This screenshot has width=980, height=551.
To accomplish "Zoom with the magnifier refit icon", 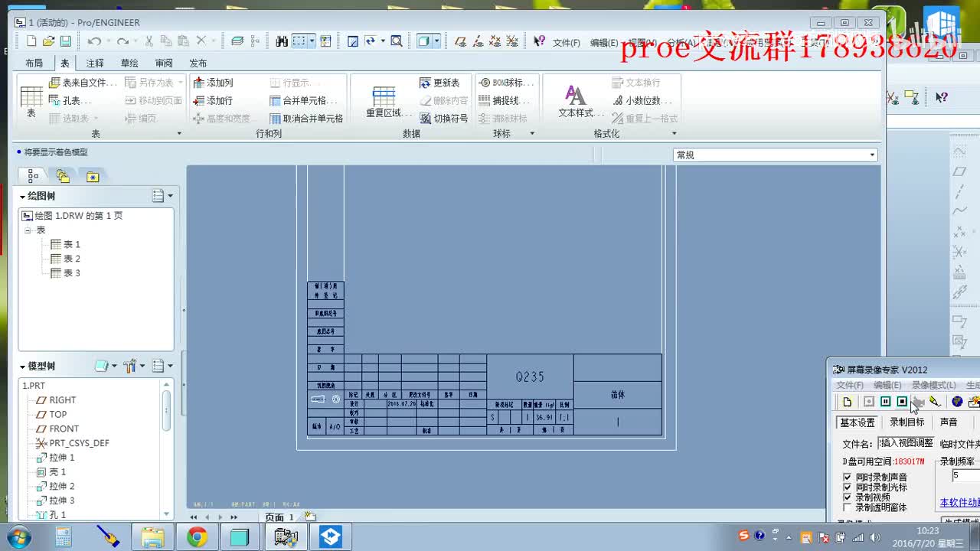I will (x=397, y=41).
